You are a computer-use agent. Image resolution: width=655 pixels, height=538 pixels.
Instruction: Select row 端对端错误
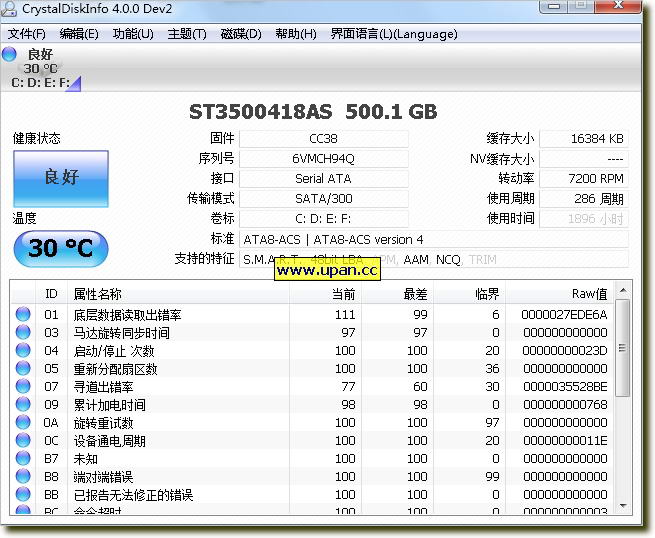[x=312, y=476]
